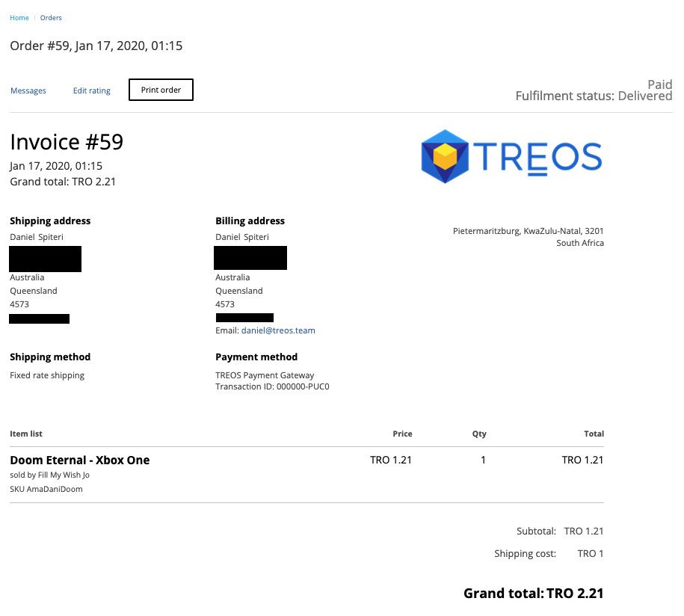Click invoice date Jan 17, 2020, 01:15 under Invoice #59
684x616 pixels.
56,166
